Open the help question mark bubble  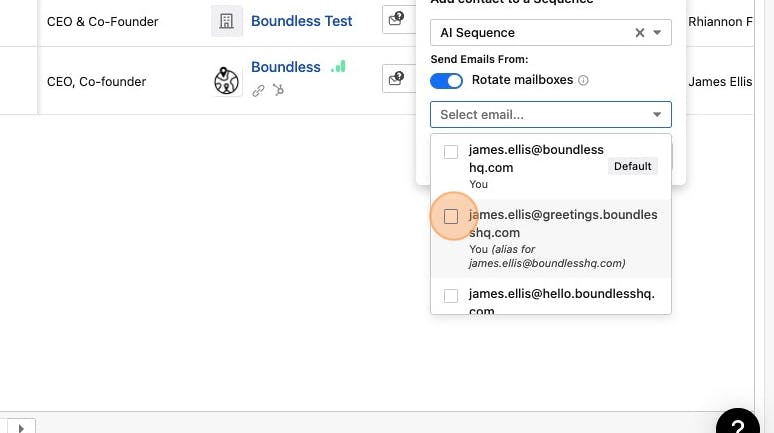coord(737,425)
